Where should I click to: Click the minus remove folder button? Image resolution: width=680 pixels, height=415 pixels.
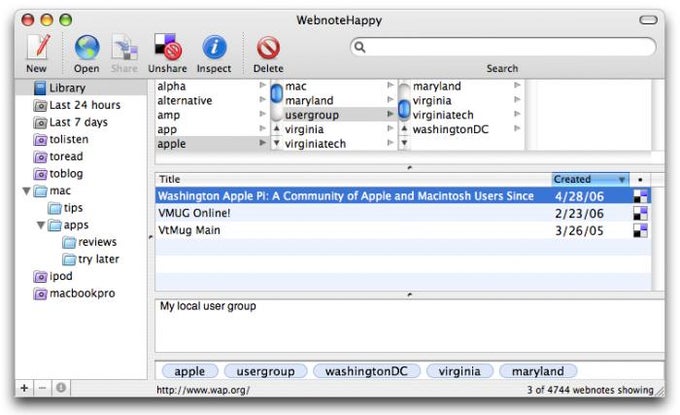[42, 388]
